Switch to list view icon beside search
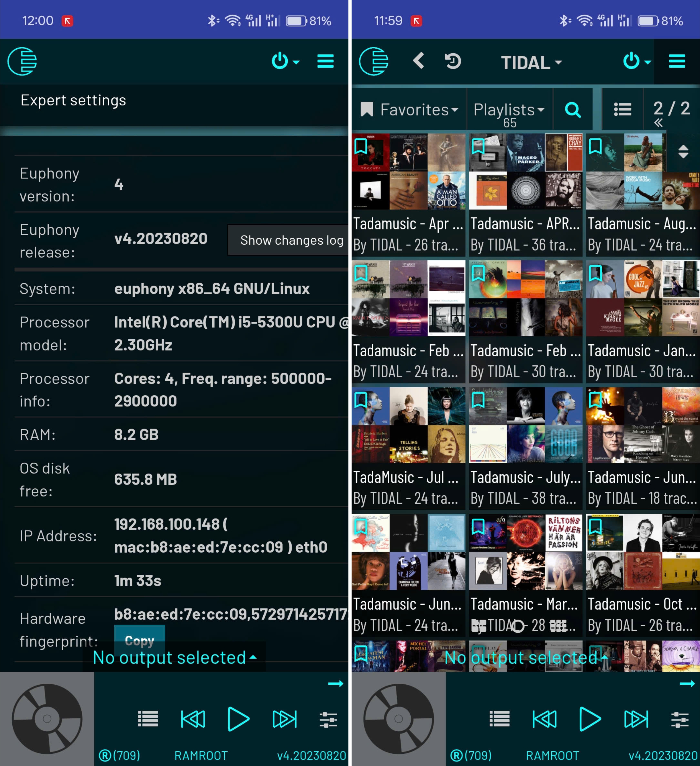 622,110
